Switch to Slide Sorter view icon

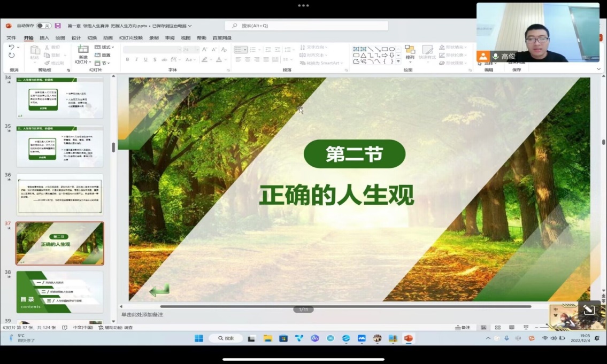(x=497, y=328)
